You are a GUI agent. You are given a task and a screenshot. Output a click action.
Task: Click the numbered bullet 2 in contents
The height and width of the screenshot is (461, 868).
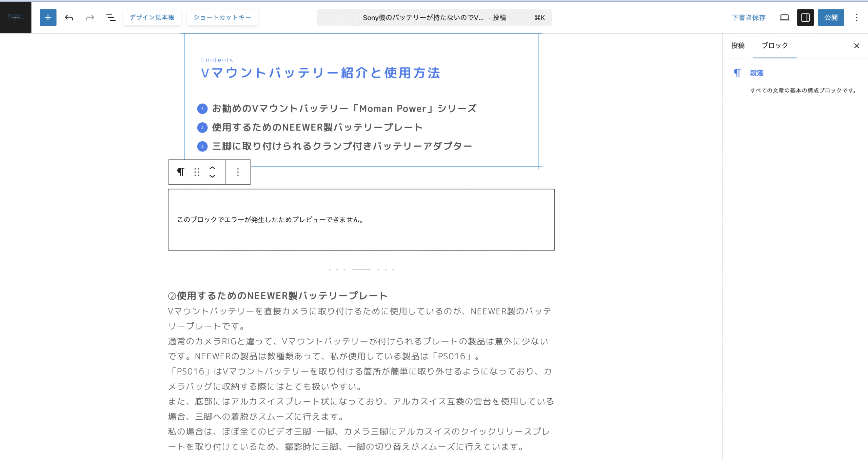pos(202,127)
